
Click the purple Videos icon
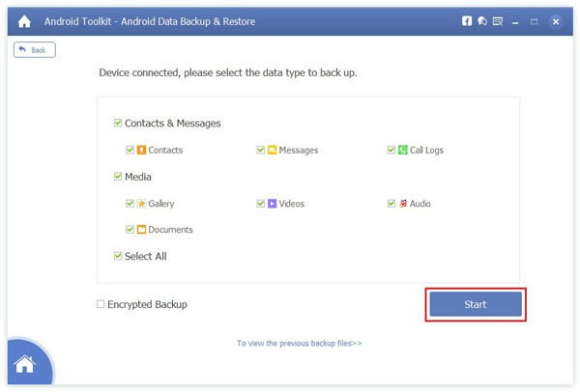coord(273,204)
